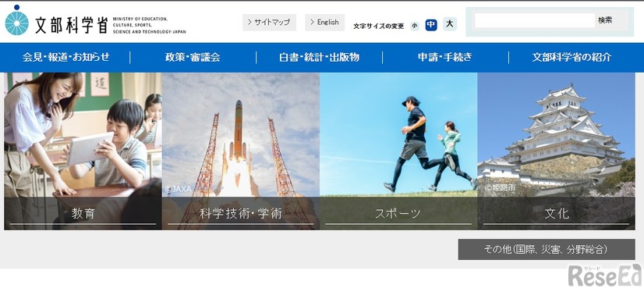This screenshot has width=644, height=288.
Task: Open the 科学技術・学術 rocket tile
Action: pos(241,151)
